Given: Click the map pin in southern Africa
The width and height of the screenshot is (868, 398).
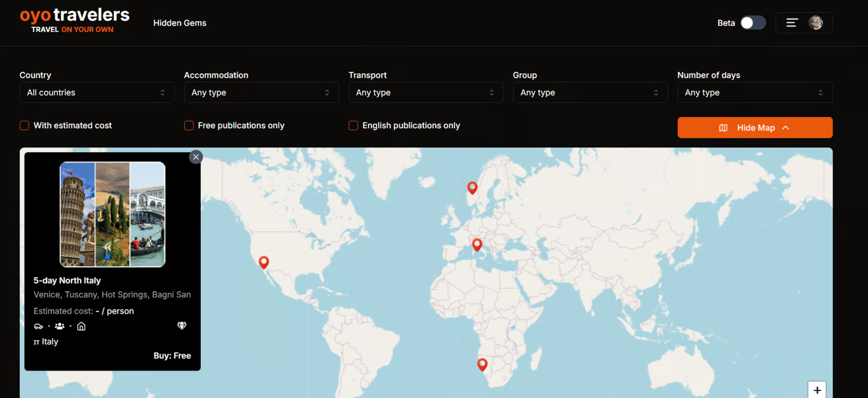Looking at the screenshot, I should (482, 364).
